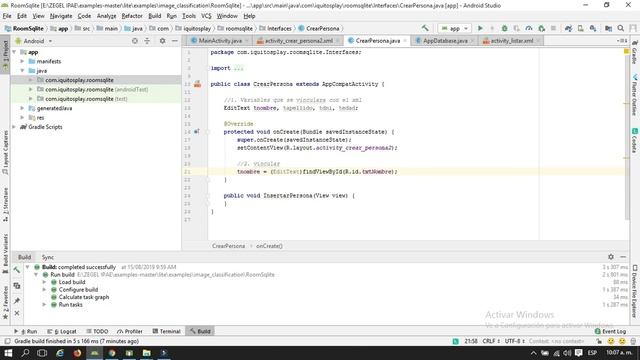
Task: Switch to activity_crear_persona2.xml tab
Action: [298, 41]
